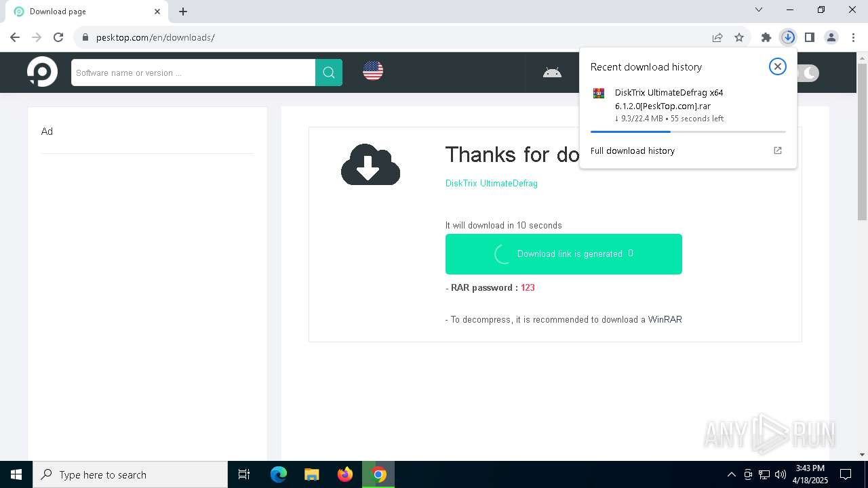Show hidden system tray icons

pos(731,474)
